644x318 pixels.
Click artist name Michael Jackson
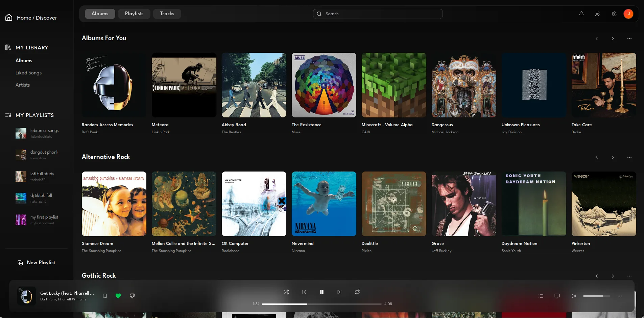click(x=445, y=132)
